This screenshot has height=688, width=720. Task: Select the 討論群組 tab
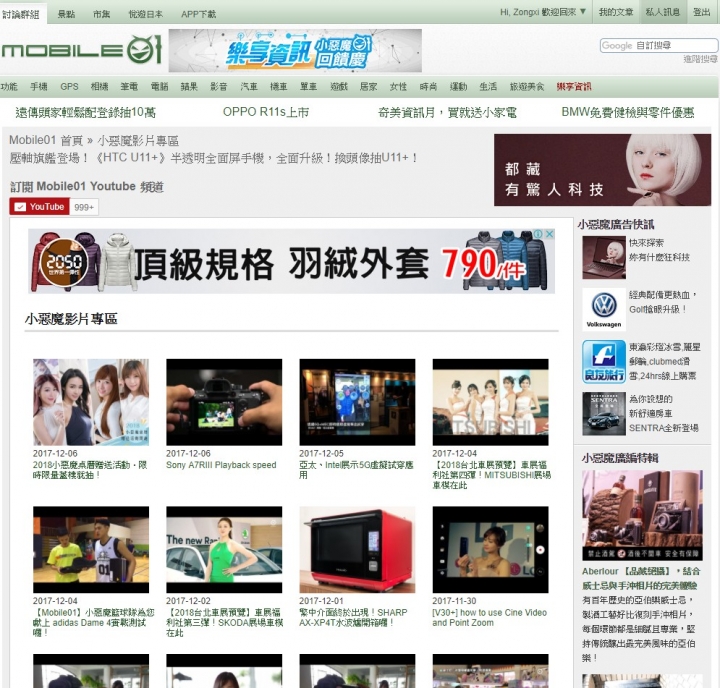21,14
